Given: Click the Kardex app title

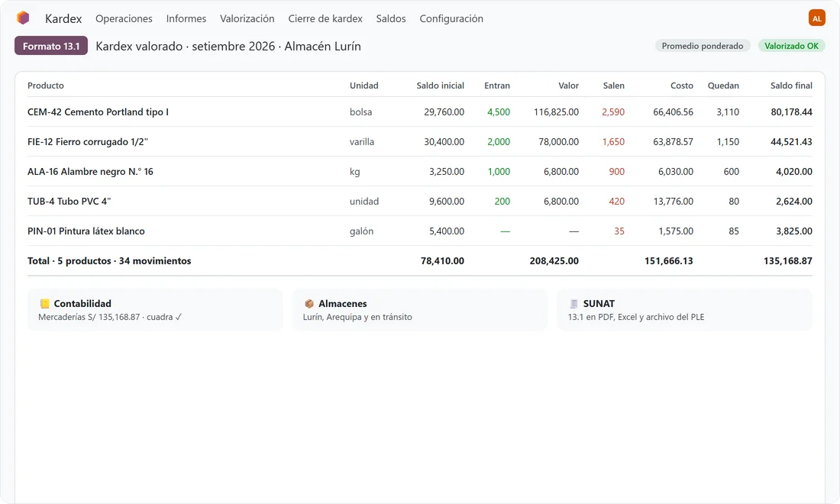Looking at the screenshot, I should [63, 19].
